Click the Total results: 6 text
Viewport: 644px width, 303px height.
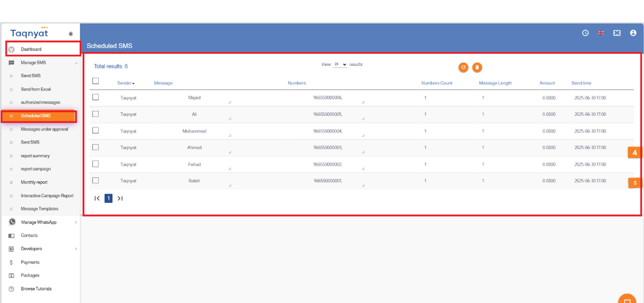point(111,66)
